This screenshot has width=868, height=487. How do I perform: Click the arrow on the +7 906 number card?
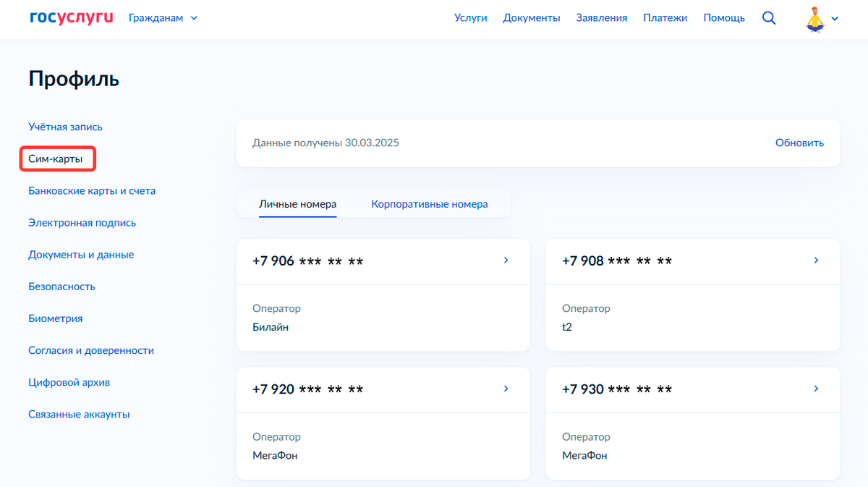click(x=506, y=261)
